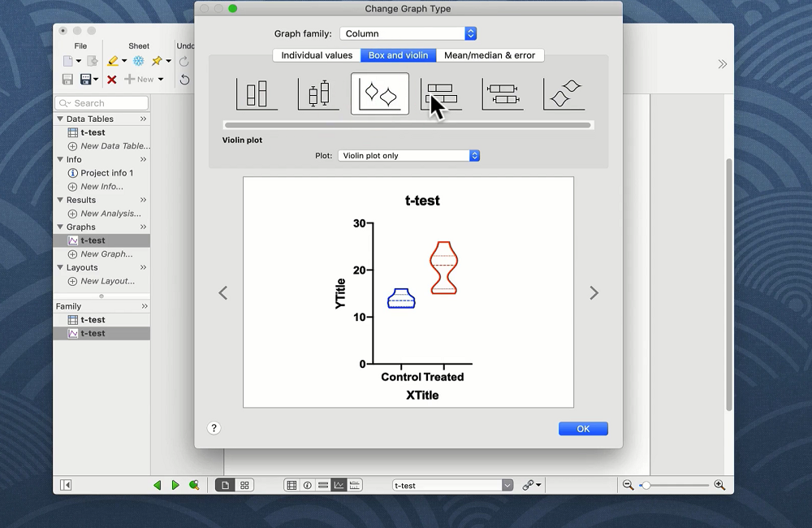Image resolution: width=812 pixels, height=528 pixels.
Task: Open the Graph family dropdown
Action: (x=408, y=33)
